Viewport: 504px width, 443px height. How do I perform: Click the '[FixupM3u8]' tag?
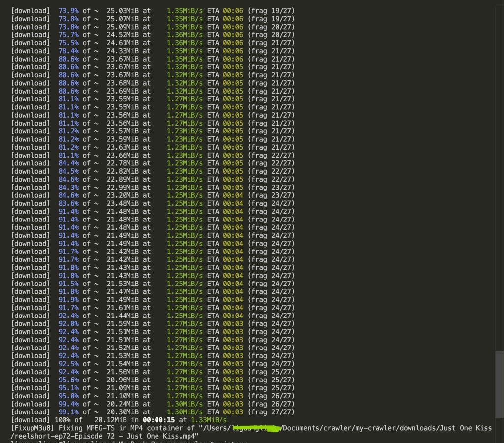pyautogui.click(x=33, y=428)
